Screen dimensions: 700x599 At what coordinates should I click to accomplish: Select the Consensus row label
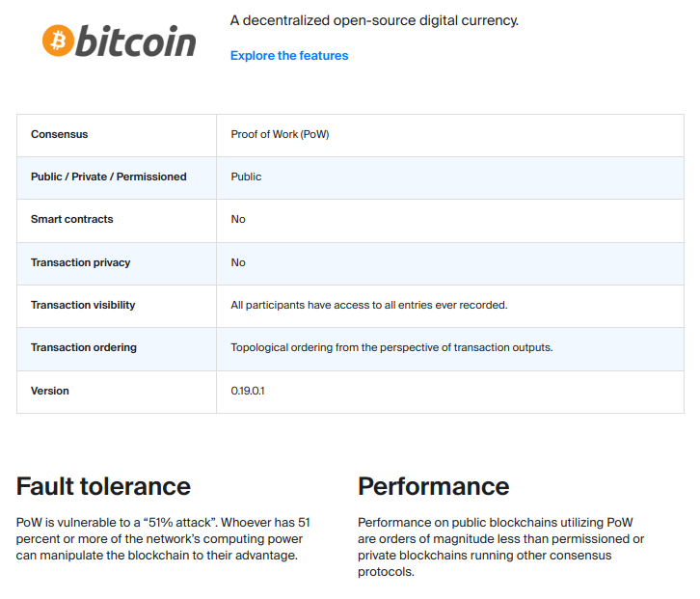59,134
